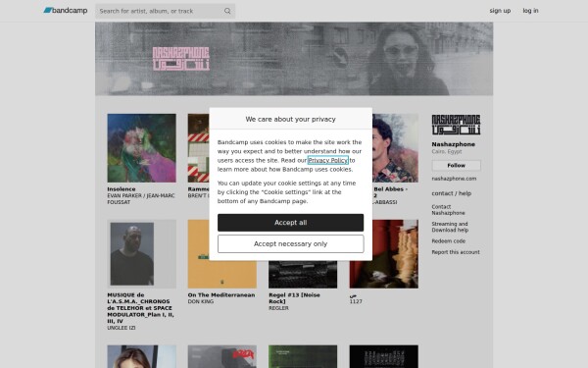Open the Redeem code link
The image size is (588, 368).
[448, 241]
